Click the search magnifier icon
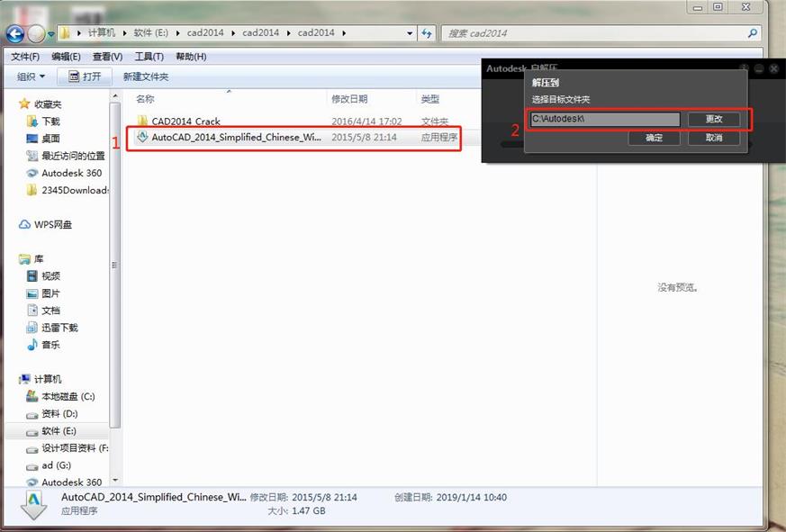786x532 pixels. [752, 33]
